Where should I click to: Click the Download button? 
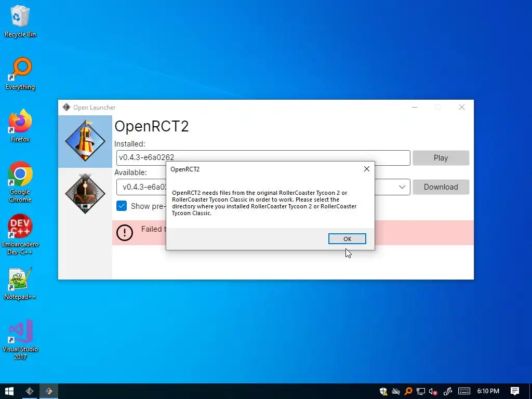pyautogui.click(x=441, y=187)
